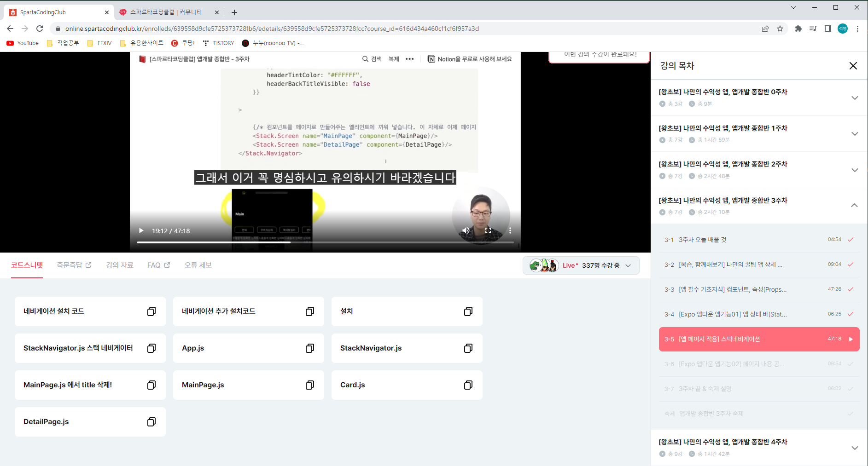Copy the 네비게이션 추가 설치코드 snippet
The image size is (868, 466).
310,311
